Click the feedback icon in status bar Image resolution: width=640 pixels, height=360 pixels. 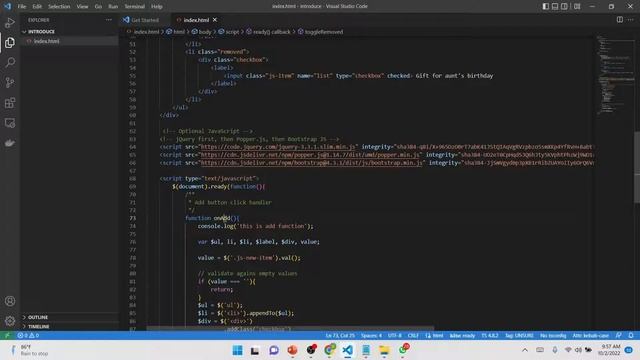coord(619,336)
